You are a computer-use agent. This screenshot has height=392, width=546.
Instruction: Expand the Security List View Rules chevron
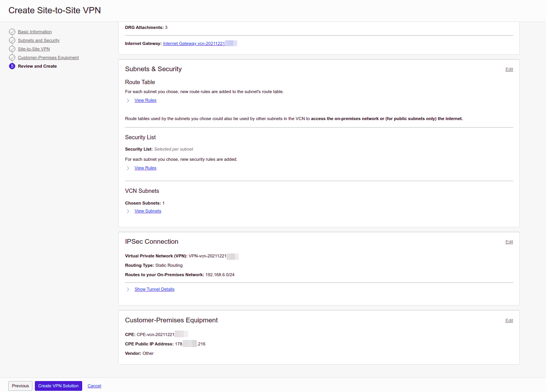(x=128, y=168)
